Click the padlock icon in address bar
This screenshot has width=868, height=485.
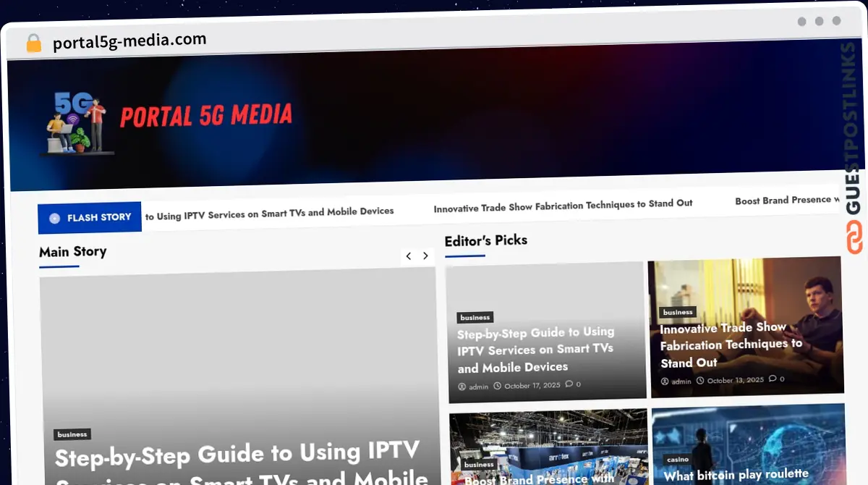point(33,43)
